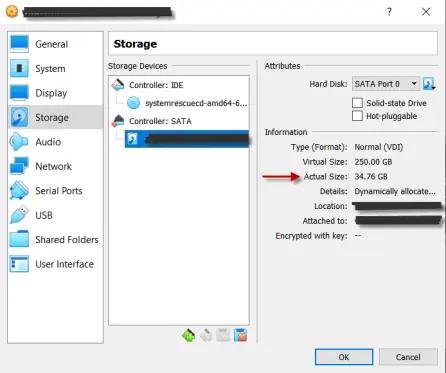The image size is (446, 373).
Task: Click the General monitor icon
Action: [19, 44]
